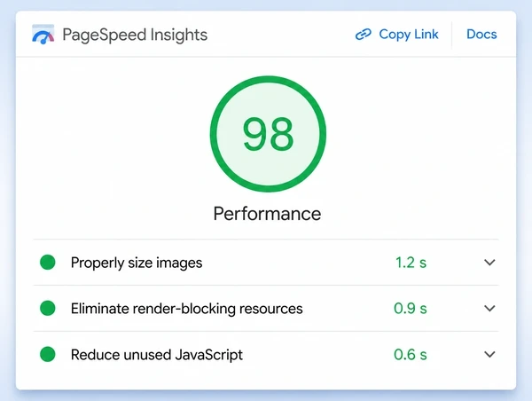The width and height of the screenshot is (532, 401).
Task: Expand the Properly size images chevron
Action: (489, 263)
